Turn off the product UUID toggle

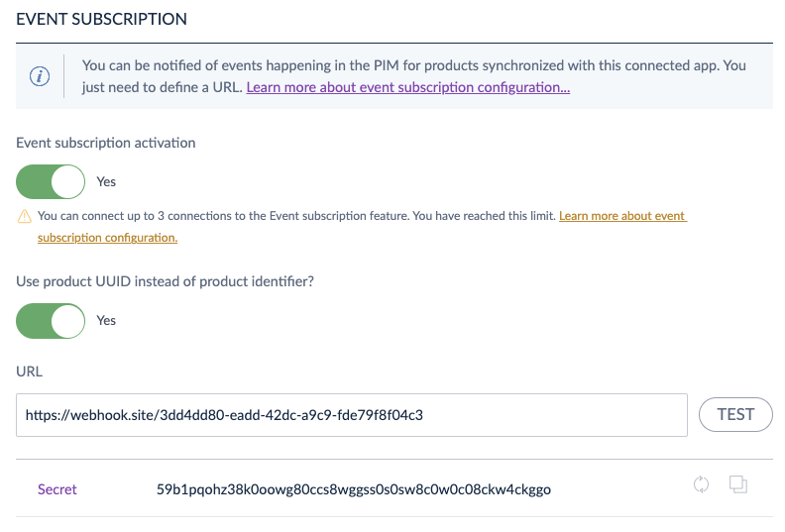pos(51,321)
